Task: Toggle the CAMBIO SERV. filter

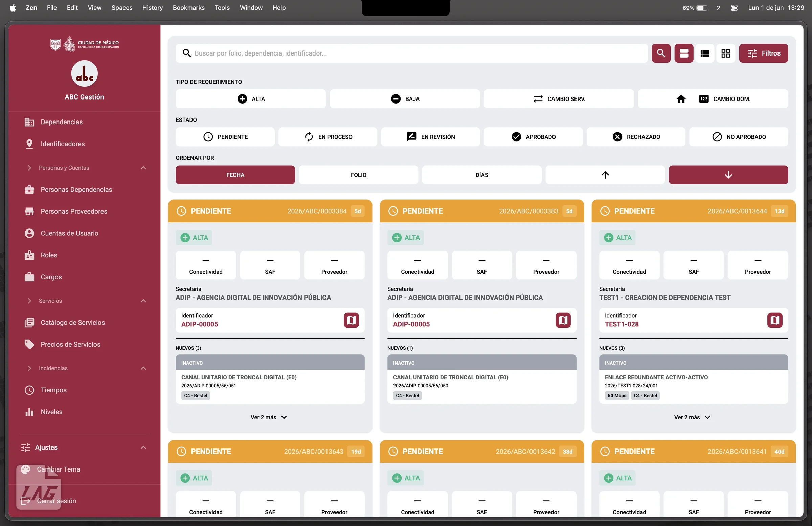Action: click(559, 99)
